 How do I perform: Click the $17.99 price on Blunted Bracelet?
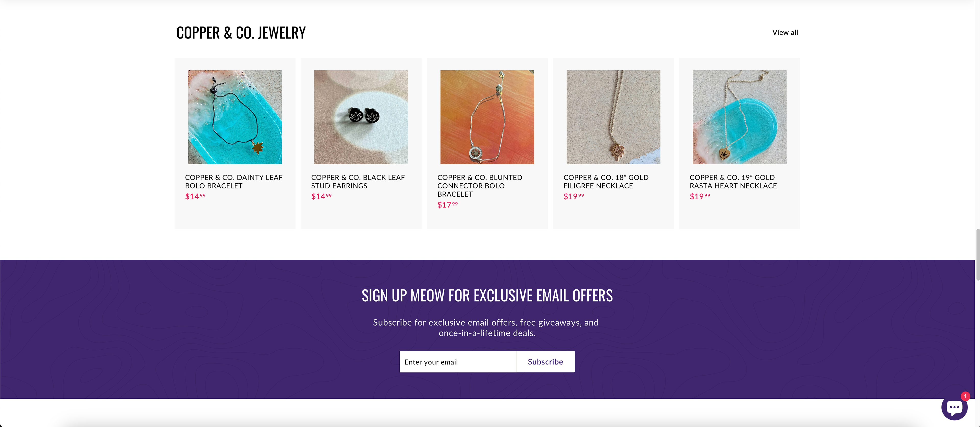[x=447, y=205]
